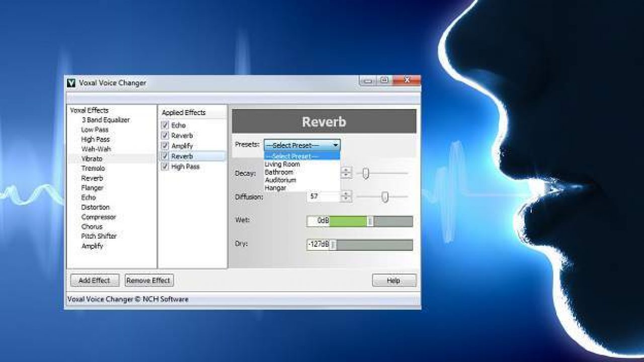Pick the Compressor effect
The image size is (644, 362).
point(99,217)
